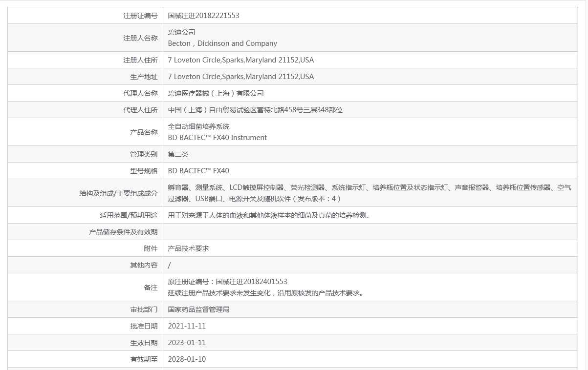Image resolution: width=588 pixels, height=370 pixels.
Task: Click the 管理类别 label
Action: coord(144,154)
